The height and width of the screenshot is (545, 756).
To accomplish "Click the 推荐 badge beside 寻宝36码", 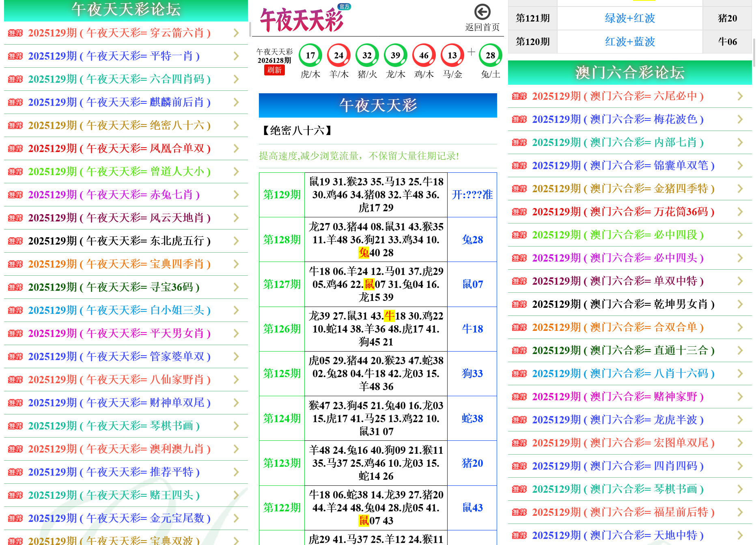I will 15,287.
